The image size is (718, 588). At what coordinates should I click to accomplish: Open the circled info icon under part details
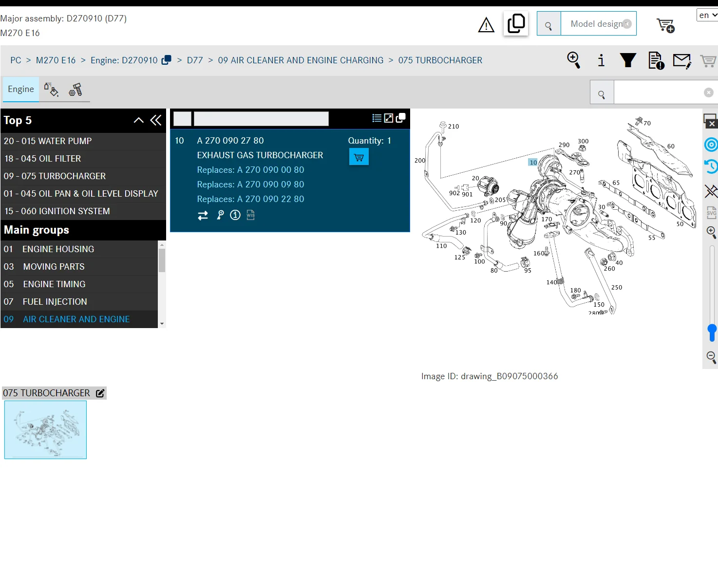[235, 215]
